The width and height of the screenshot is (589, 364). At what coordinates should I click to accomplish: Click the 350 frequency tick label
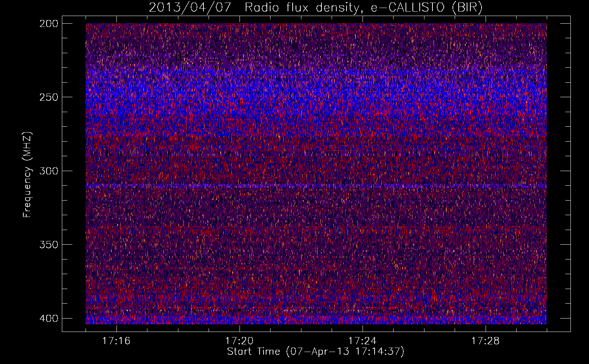click(48, 245)
